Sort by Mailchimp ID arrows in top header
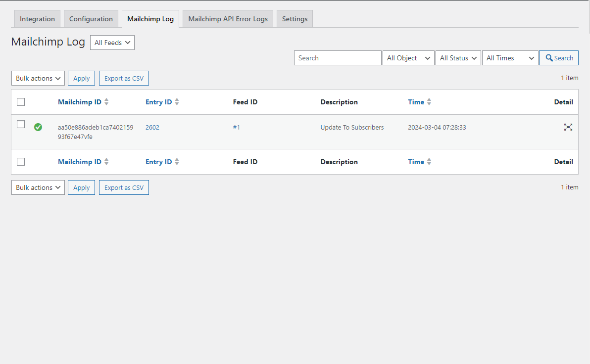 click(106, 101)
